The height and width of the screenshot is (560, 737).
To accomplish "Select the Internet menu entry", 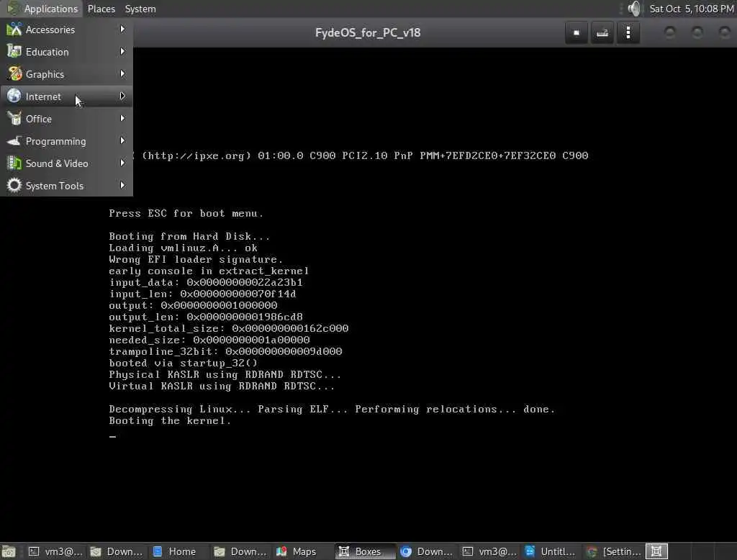I will coord(66,96).
